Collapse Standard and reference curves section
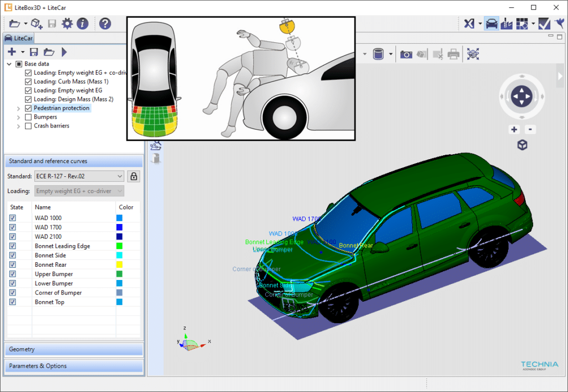 click(74, 161)
